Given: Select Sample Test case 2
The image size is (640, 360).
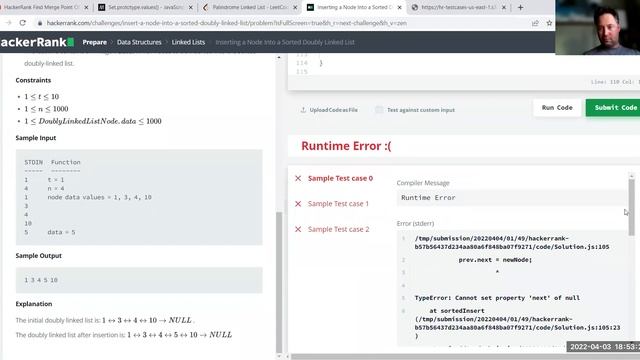Looking at the screenshot, I should tap(339, 229).
